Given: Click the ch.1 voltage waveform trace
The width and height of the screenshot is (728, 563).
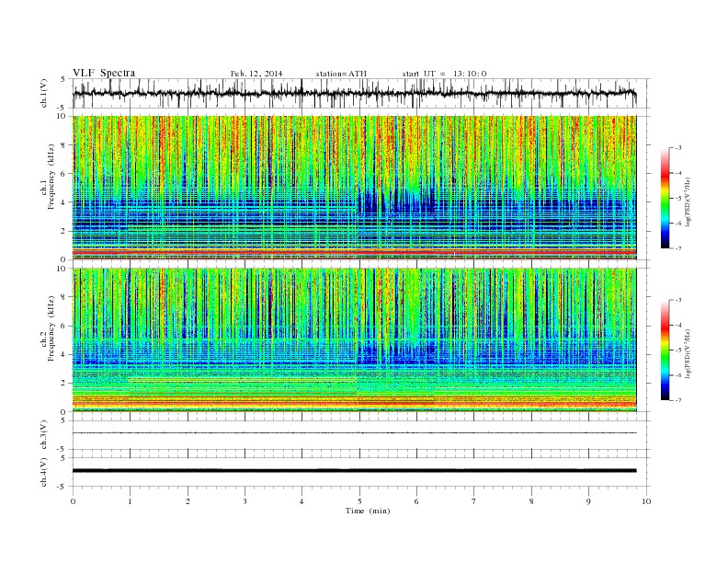Looking at the screenshot, I should (x=355, y=93).
